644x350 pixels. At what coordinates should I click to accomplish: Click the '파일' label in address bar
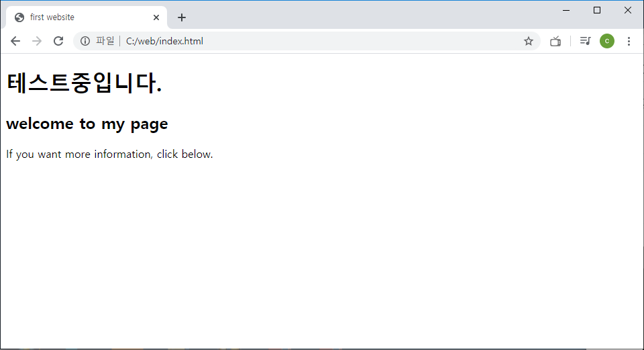point(105,41)
